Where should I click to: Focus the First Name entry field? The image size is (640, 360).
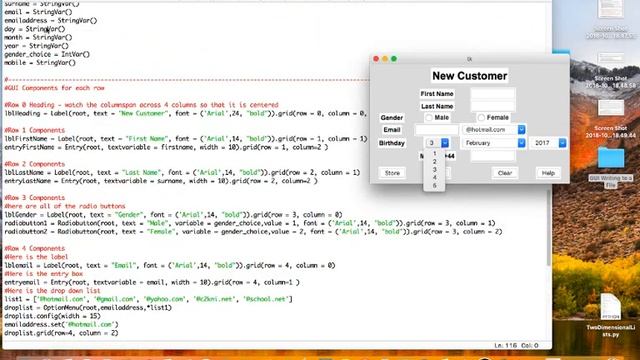pyautogui.click(x=493, y=93)
